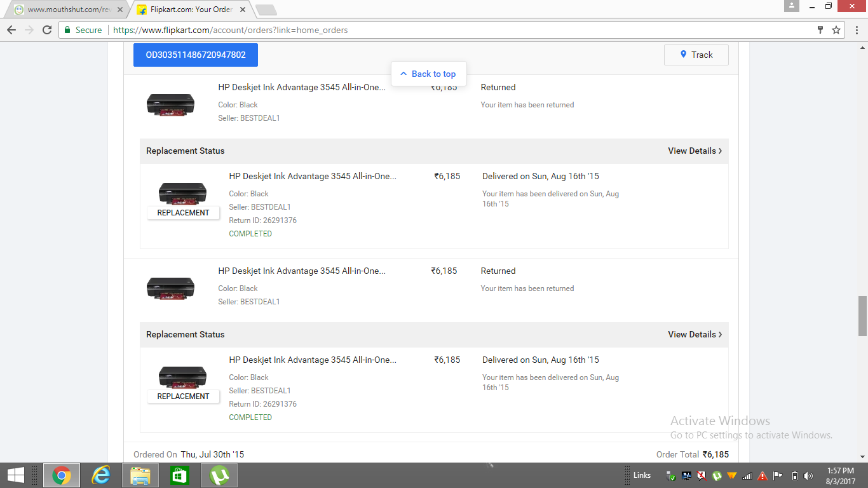Click the volume speaker tray icon
Image resolution: width=868 pixels, height=488 pixels.
click(x=808, y=475)
